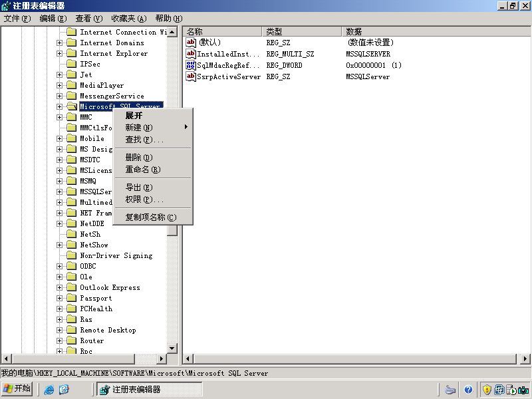
Task: Expand the Jet key
Action: tap(59, 74)
